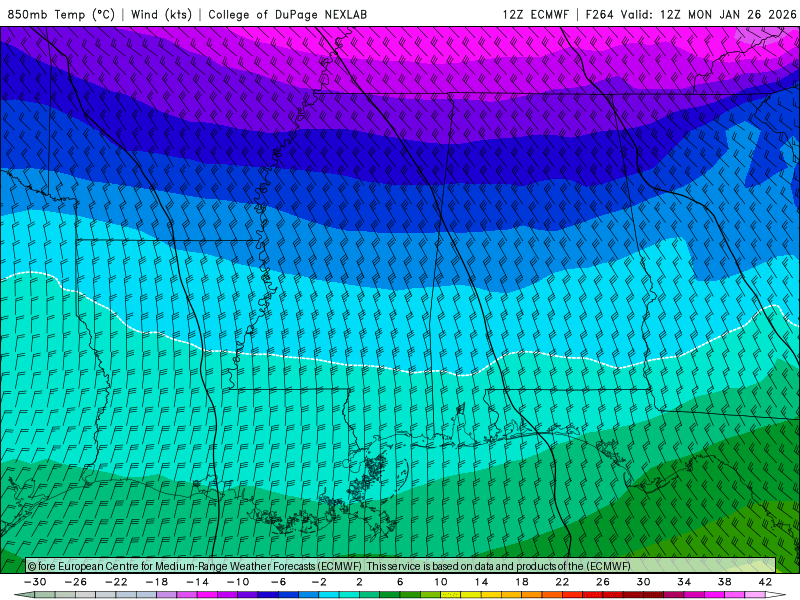Image resolution: width=800 pixels, height=600 pixels.
Task: Click "12Z MON JAN 26 2026" valid time
Action: click(x=728, y=14)
